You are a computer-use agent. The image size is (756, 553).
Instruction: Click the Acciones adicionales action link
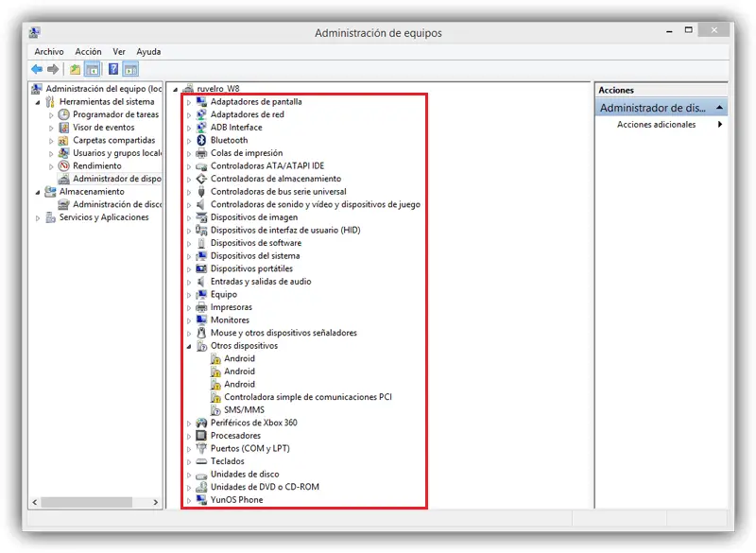point(656,125)
